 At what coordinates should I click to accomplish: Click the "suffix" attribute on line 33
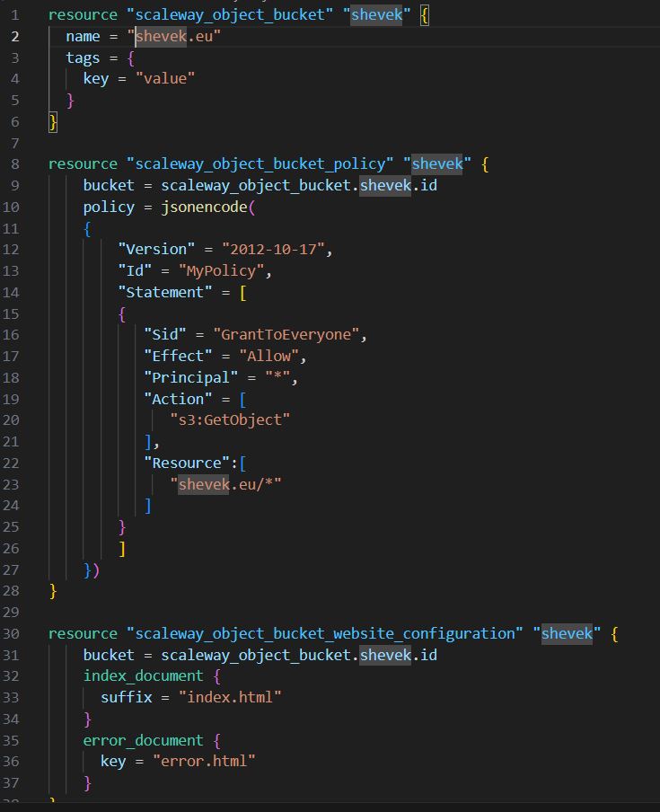[127, 698]
